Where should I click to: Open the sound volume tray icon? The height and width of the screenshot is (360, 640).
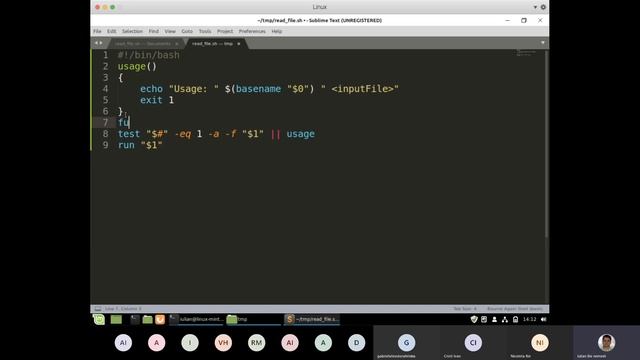tap(544, 319)
